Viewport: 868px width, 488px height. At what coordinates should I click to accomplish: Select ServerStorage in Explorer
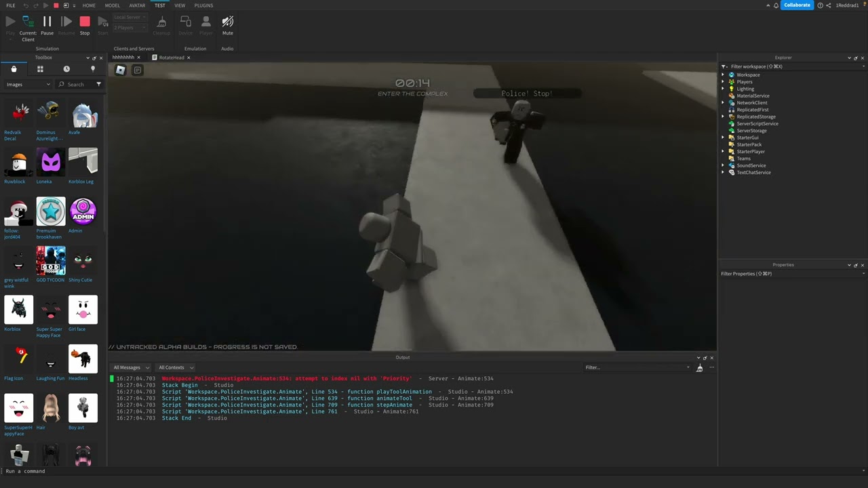(x=752, y=131)
